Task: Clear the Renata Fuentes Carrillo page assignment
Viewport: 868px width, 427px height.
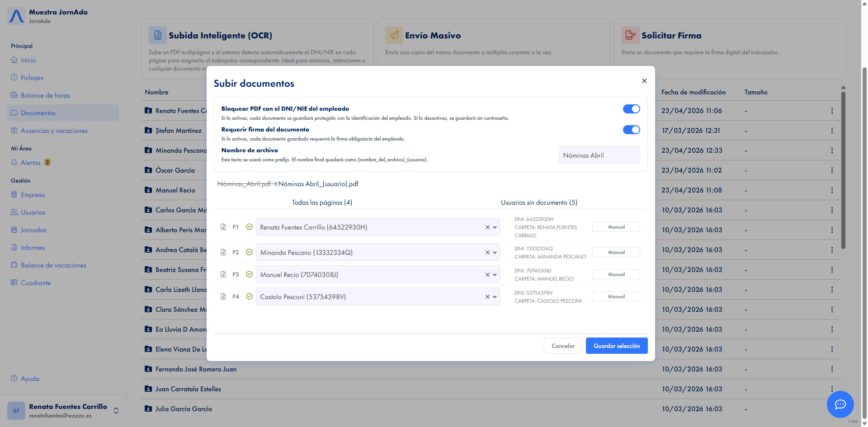Action: click(487, 227)
